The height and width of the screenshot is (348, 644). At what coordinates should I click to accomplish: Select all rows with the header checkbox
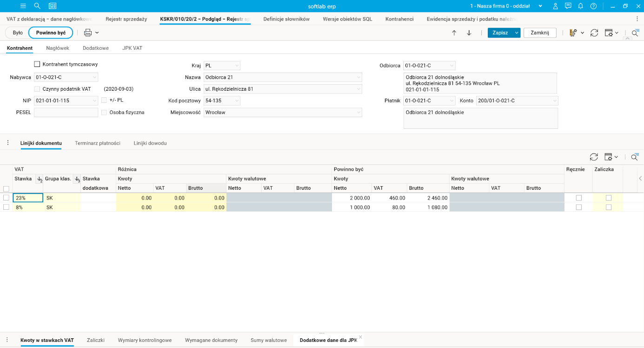coord(6,189)
